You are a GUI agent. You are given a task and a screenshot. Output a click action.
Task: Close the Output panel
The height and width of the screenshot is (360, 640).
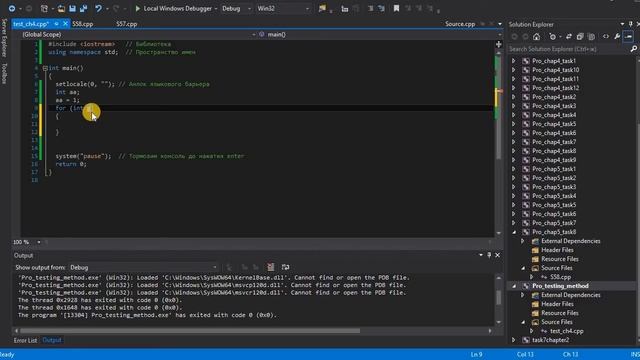[498, 255]
